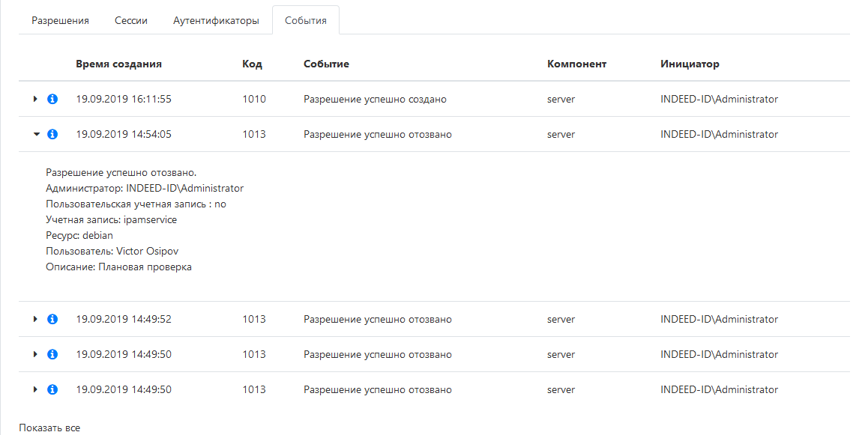The width and height of the screenshot is (868, 435).
Task: Click the Показать все link
Action: (49, 428)
